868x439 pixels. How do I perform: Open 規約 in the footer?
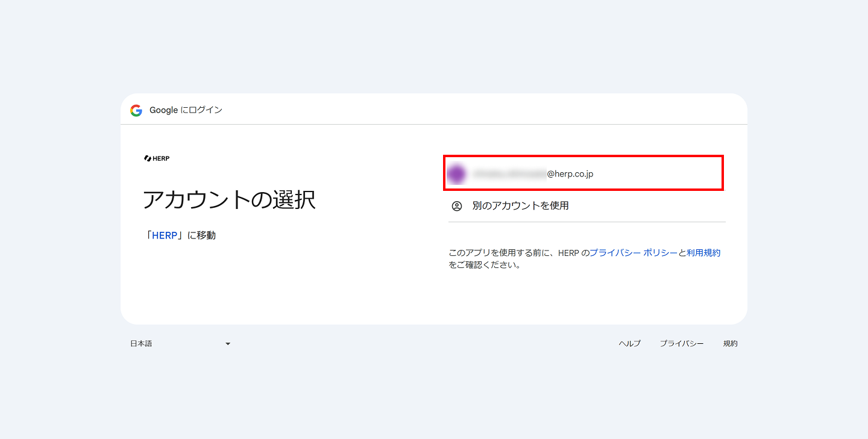click(x=731, y=344)
